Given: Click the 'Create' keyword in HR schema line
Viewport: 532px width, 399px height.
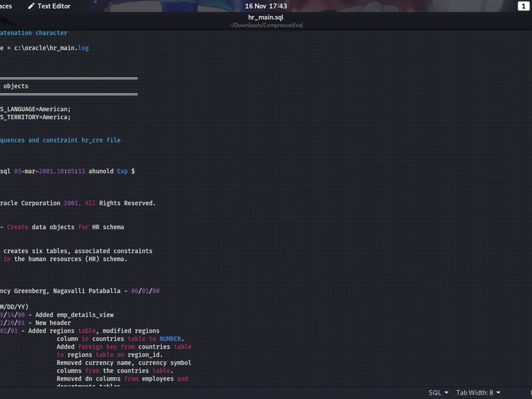Looking at the screenshot, I should click(x=18, y=227).
